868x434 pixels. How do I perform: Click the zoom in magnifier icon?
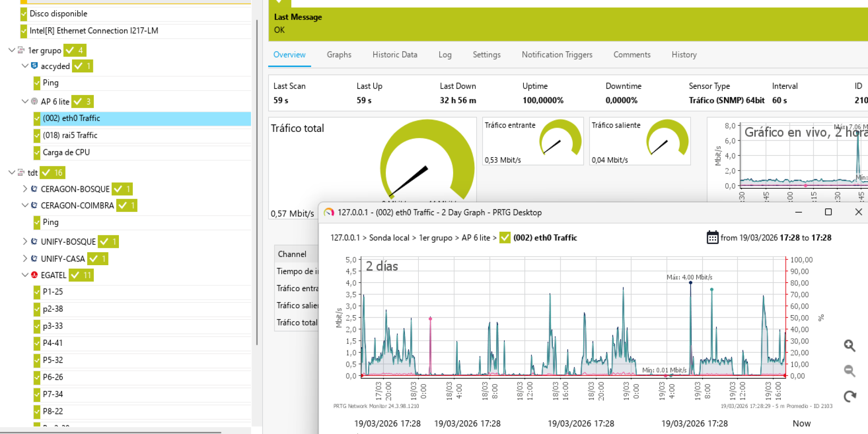click(849, 345)
